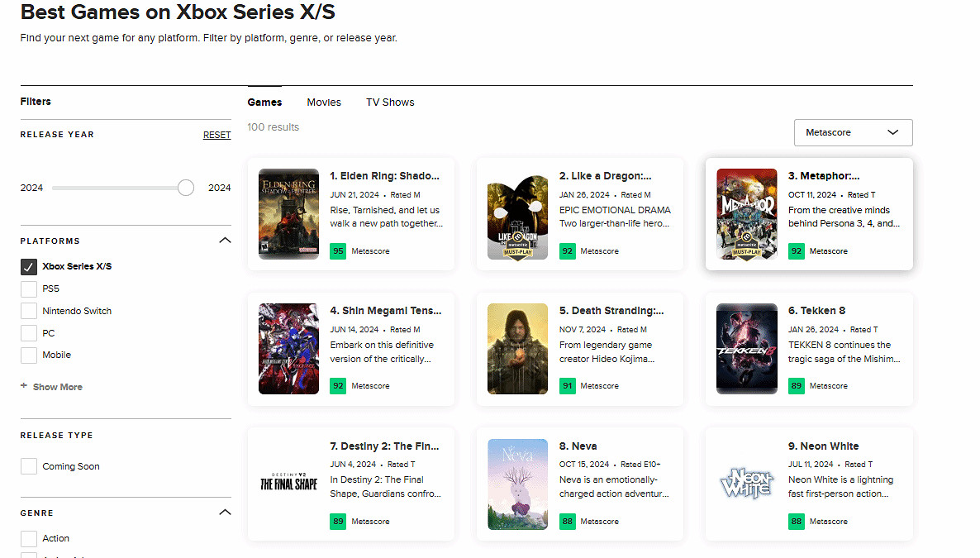Click Elden Ring's 95 Metascore badge

click(338, 250)
